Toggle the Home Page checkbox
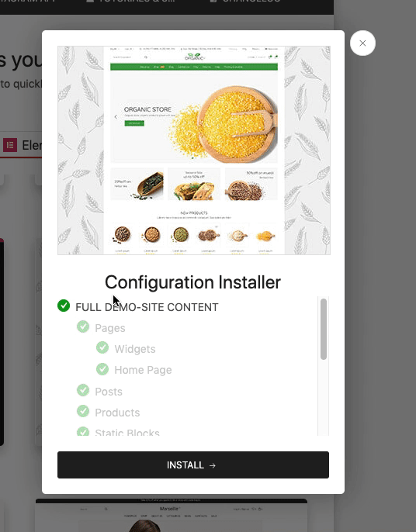The height and width of the screenshot is (532, 416). (102, 369)
